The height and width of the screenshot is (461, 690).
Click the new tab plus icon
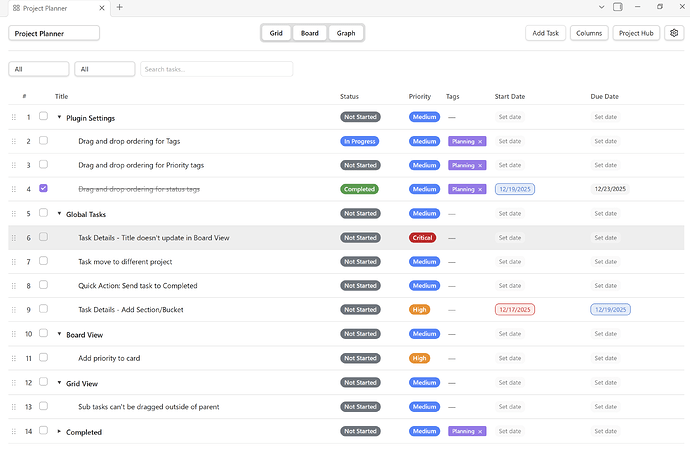[x=120, y=7]
